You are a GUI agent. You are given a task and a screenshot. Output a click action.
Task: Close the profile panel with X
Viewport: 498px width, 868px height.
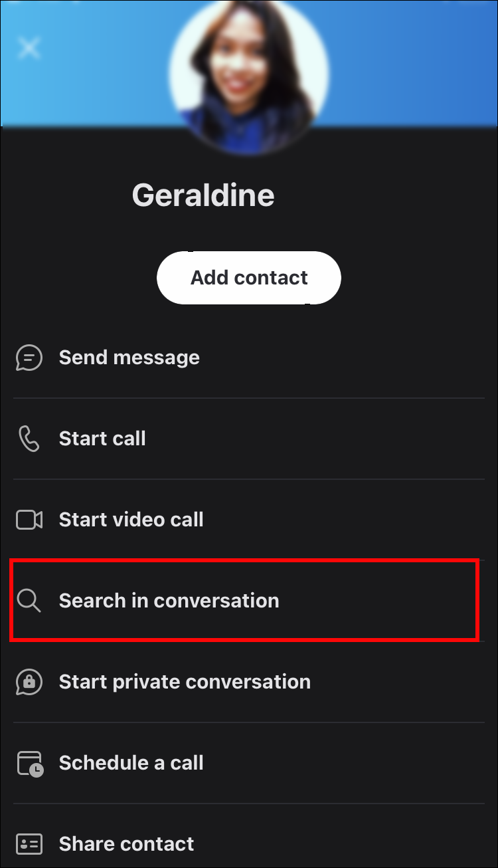[x=29, y=48]
